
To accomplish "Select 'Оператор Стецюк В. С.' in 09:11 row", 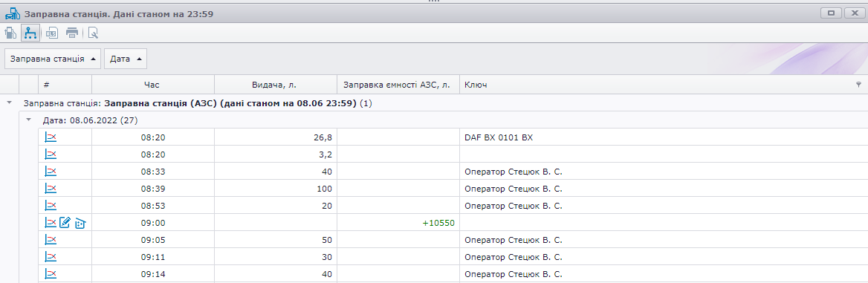I will pyautogui.click(x=514, y=258).
